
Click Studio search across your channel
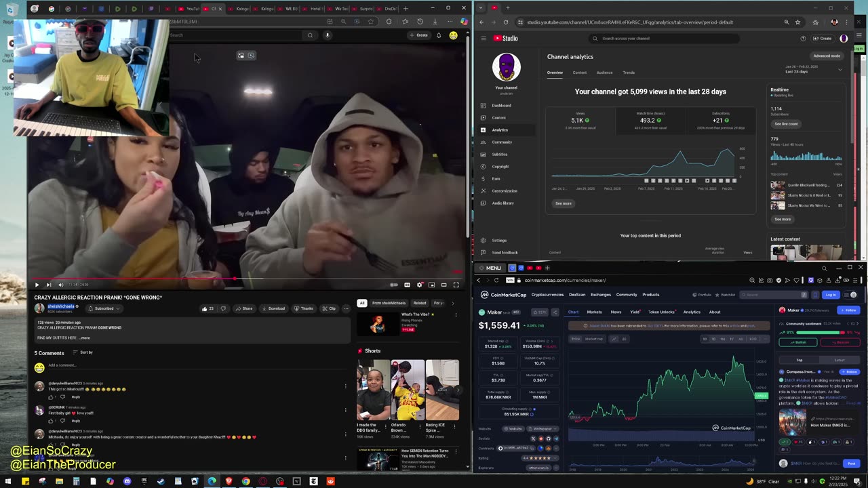point(665,39)
